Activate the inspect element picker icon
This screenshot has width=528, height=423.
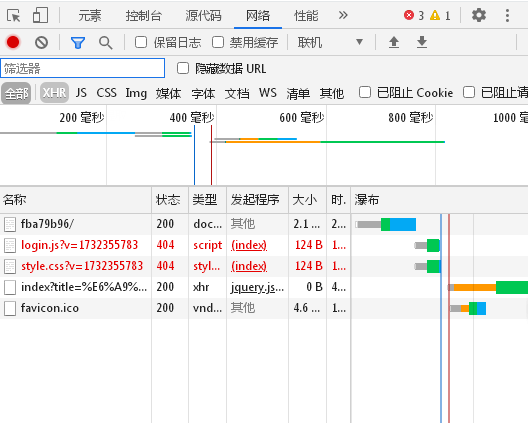tap(13, 15)
